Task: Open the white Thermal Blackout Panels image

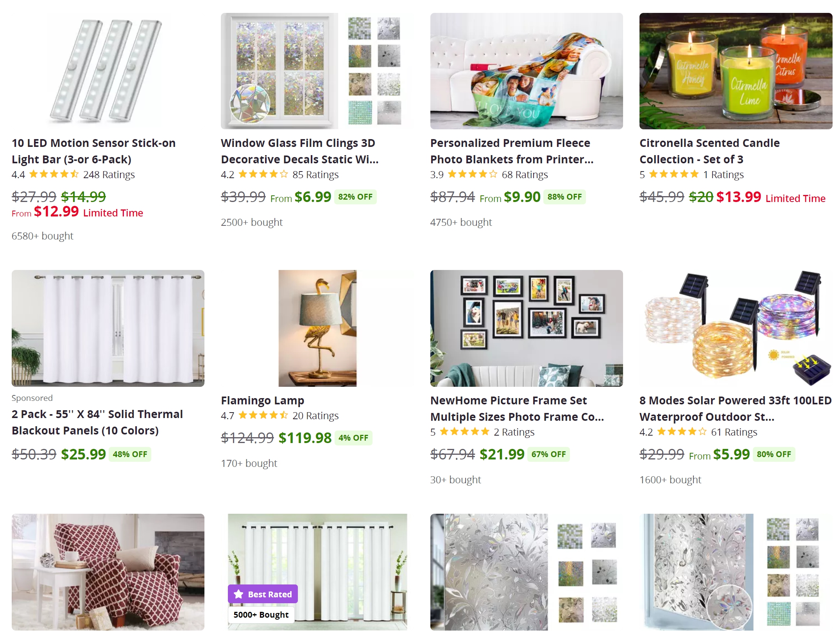Action: (x=108, y=328)
